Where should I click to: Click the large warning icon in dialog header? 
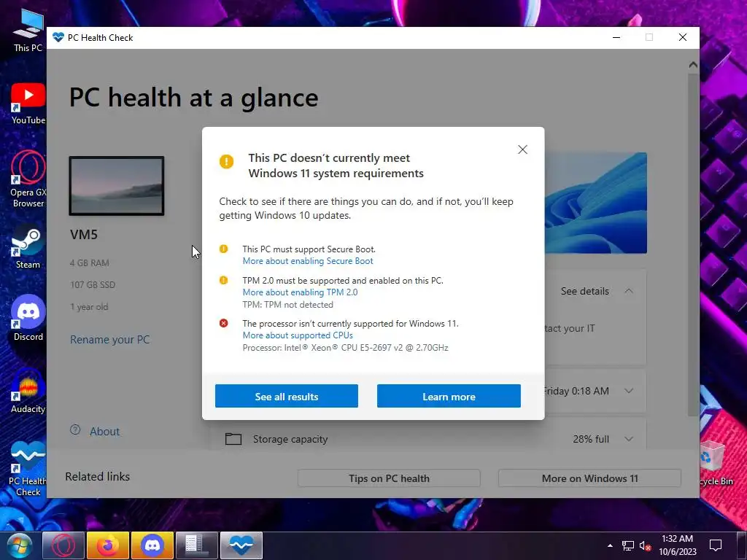[x=226, y=161]
